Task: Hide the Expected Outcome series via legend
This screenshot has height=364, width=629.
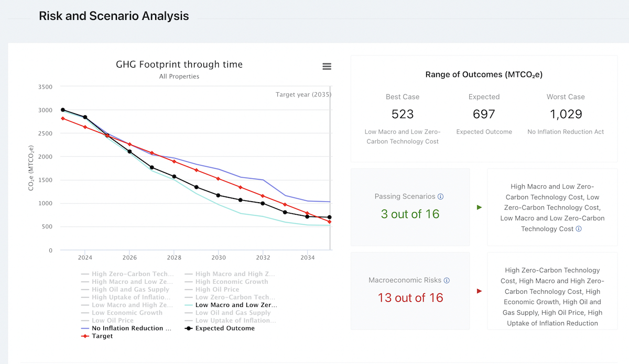Action: click(x=224, y=328)
